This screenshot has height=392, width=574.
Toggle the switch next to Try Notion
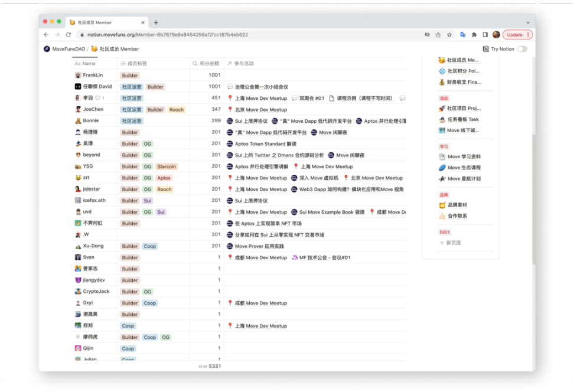pyautogui.click(x=522, y=49)
